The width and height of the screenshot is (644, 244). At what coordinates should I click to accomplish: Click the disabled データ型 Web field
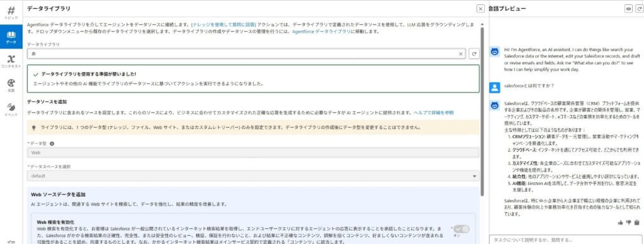[x=253, y=152]
